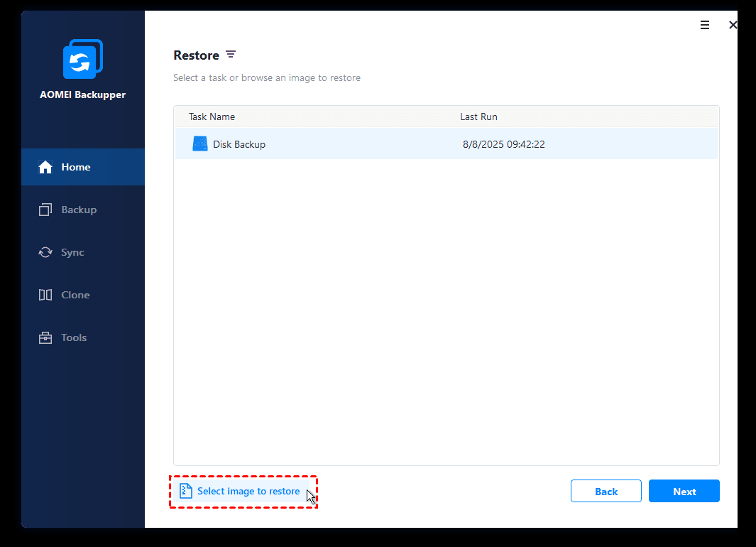
Task: Click the AOMEI Backupper logo icon
Action: click(83, 60)
